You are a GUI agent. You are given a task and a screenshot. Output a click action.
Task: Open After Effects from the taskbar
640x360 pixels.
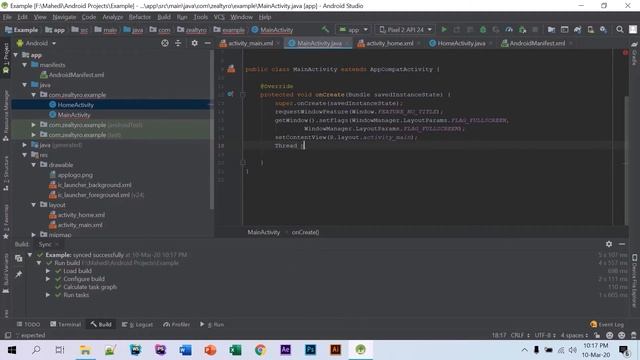[285, 350]
